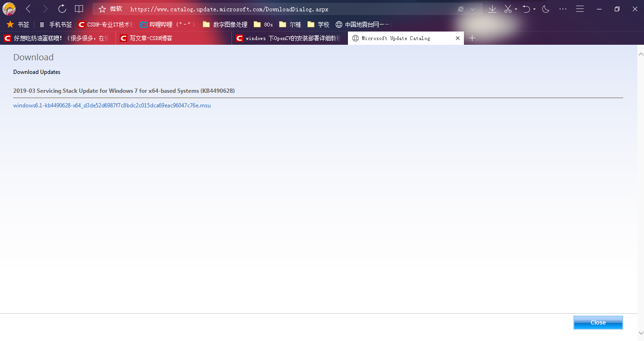Expand the browser engine switch chevron

(472, 9)
